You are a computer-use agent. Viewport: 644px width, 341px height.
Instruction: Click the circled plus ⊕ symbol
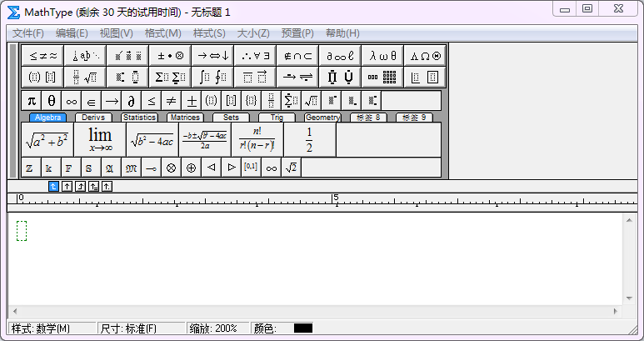tap(191, 168)
